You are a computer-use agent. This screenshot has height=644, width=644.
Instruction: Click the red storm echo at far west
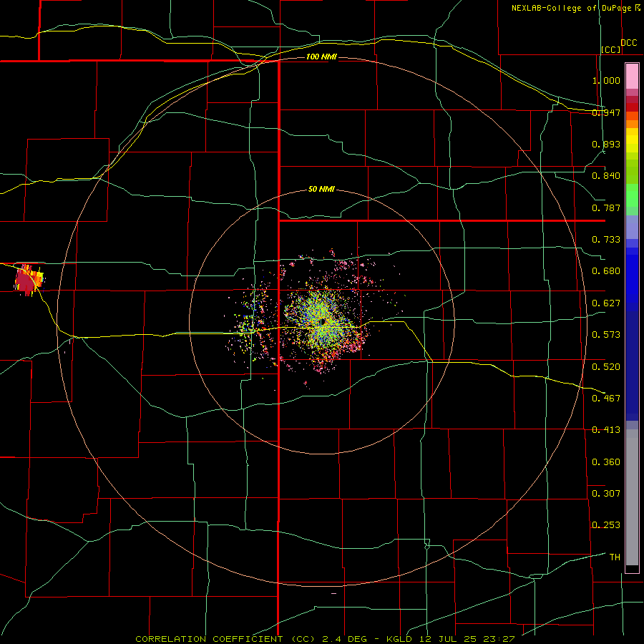pos(28,280)
